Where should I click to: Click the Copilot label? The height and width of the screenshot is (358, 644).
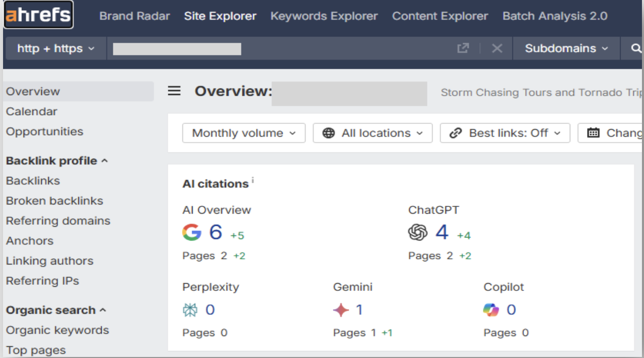(x=504, y=287)
